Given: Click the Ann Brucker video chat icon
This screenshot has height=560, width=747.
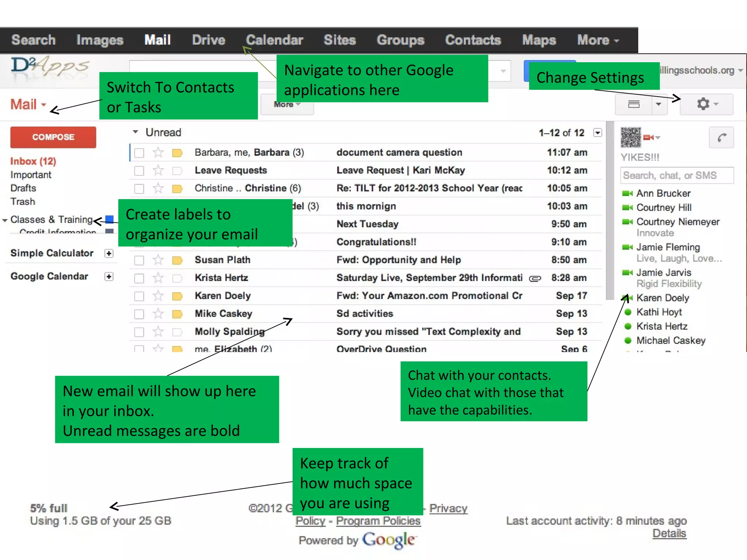Looking at the screenshot, I should (x=627, y=194).
